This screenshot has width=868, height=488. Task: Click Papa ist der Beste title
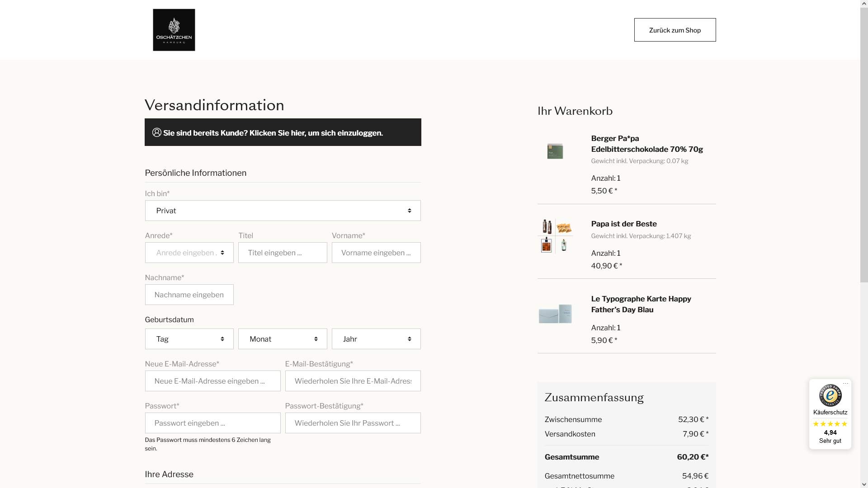point(624,224)
